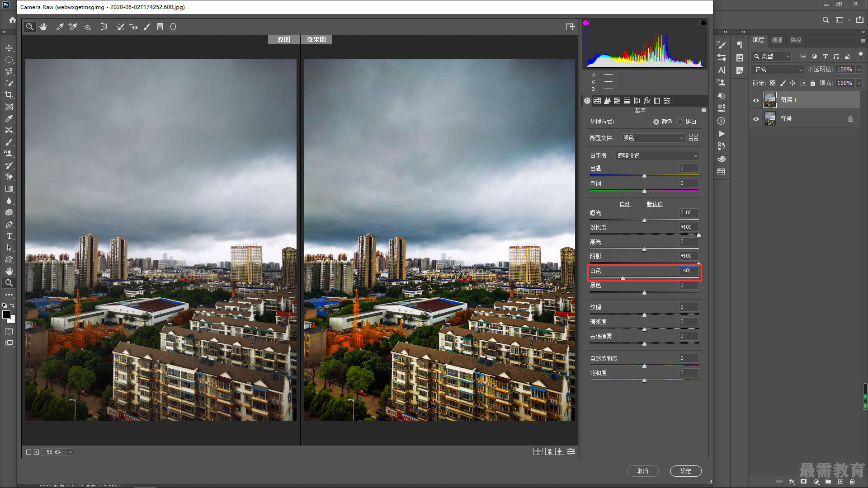
Task: Click the 默认值 default link
Action: coord(655,204)
